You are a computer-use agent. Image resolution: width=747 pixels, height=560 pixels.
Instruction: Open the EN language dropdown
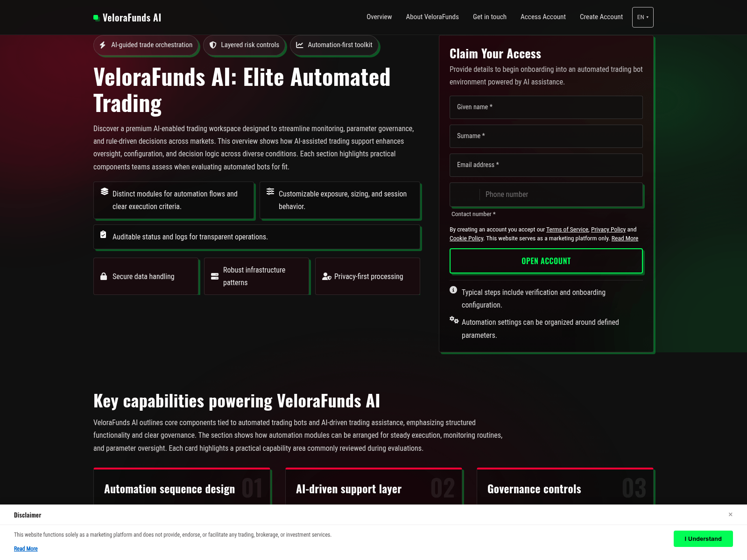642,17
